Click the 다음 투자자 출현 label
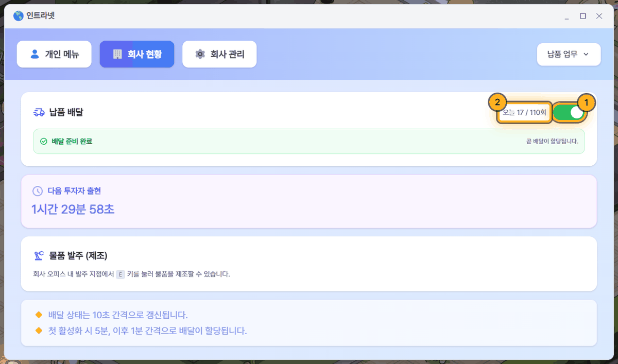Screen dimensions: 618x364 point(74,191)
